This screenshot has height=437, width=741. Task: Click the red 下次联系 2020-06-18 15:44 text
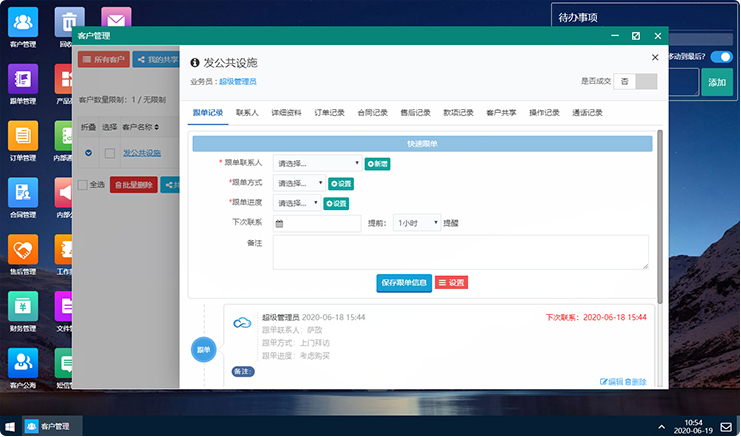pyautogui.click(x=596, y=317)
